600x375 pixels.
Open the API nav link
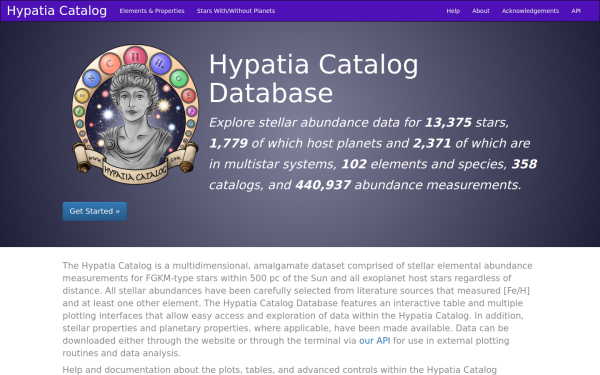[576, 11]
